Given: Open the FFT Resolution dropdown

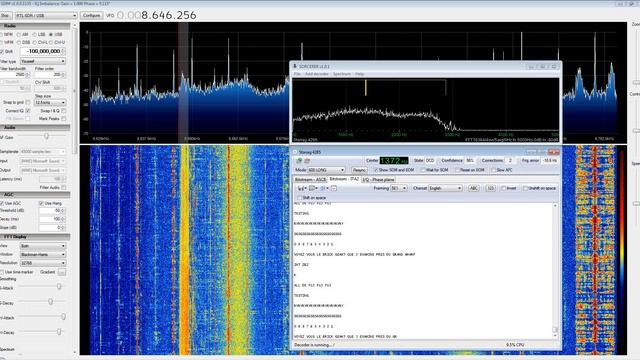Looking at the screenshot, I should [x=43, y=263].
